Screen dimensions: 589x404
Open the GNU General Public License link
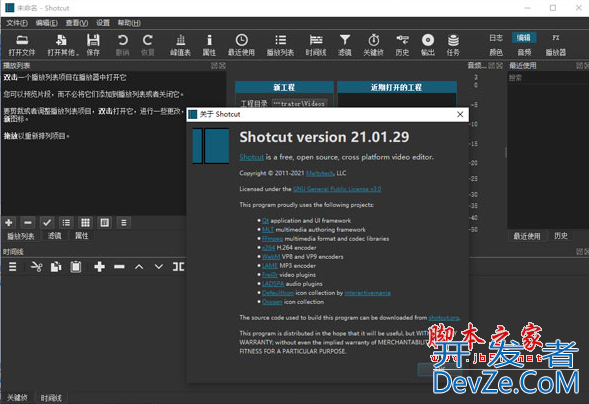pos(337,189)
